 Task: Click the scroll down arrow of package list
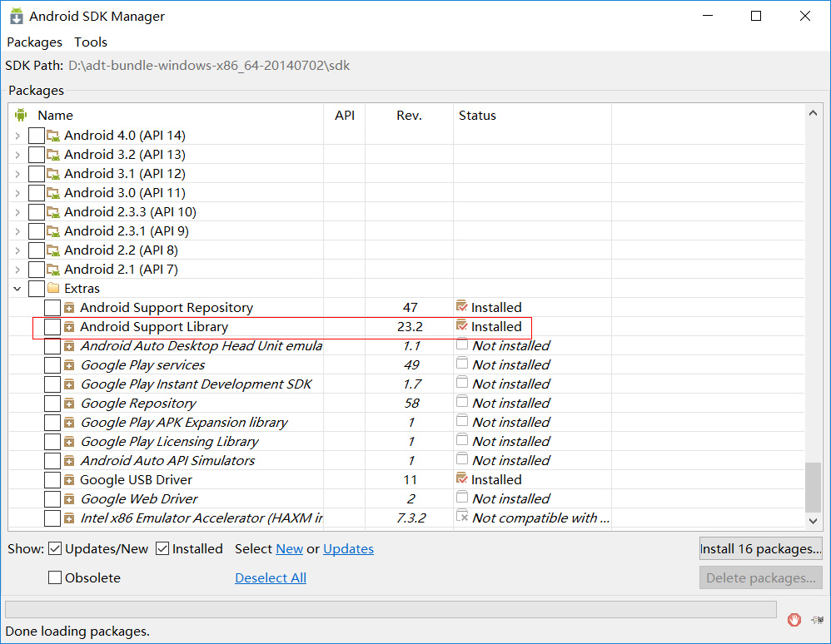[x=813, y=521]
